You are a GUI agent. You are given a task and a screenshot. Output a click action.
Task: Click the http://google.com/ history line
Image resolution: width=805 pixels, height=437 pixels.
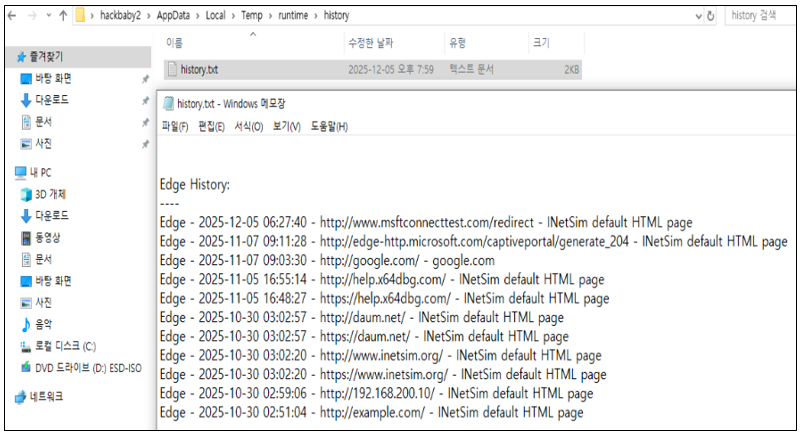click(x=327, y=260)
